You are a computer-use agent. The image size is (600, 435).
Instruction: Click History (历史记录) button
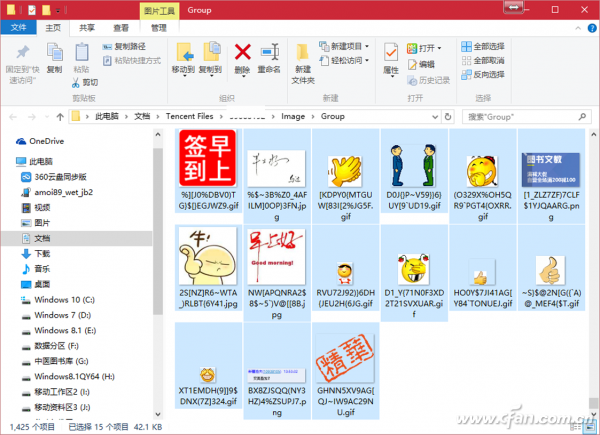pos(429,80)
